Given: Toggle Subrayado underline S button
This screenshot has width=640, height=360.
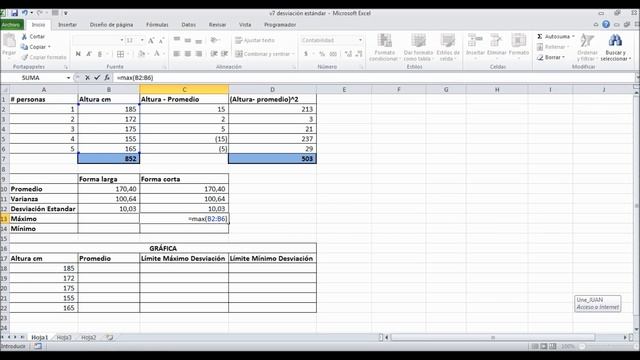Looking at the screenshot, I should click(100, 54).
